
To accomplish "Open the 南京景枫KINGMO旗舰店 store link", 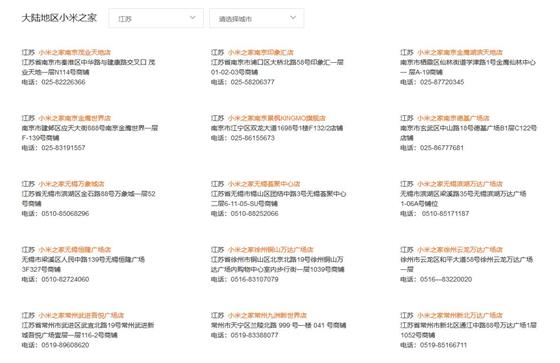I will 277,118.
